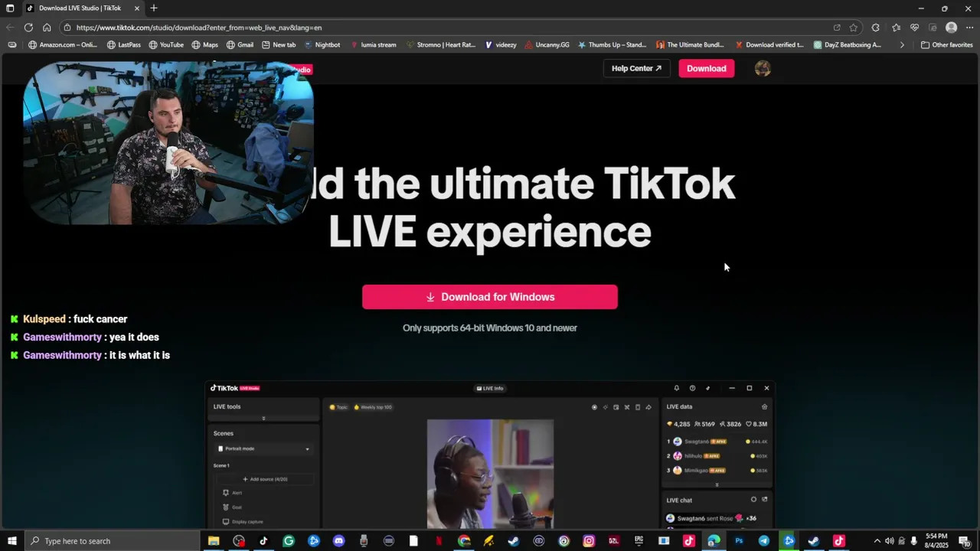Open the clock showing 5:54 PM
The height and width of the screenshot is (551, 980).
tap(936, 541)
